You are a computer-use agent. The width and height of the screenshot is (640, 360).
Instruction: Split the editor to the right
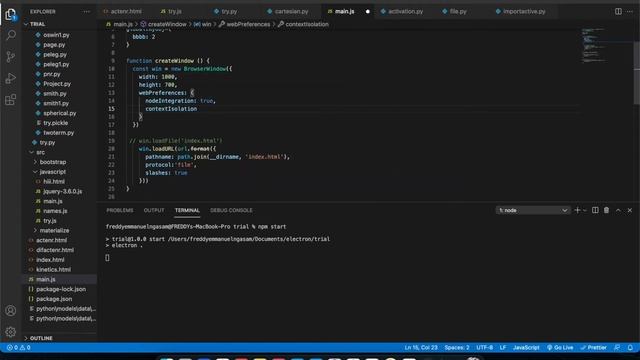pos(618,11)
